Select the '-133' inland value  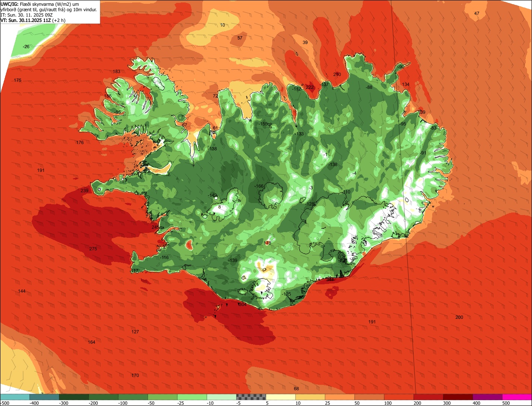299,134
